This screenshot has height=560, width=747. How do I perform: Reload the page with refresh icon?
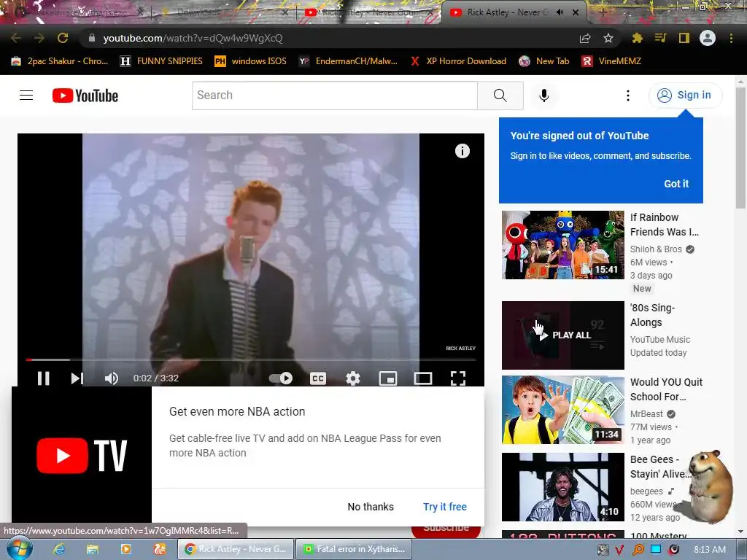coord(63,38)
